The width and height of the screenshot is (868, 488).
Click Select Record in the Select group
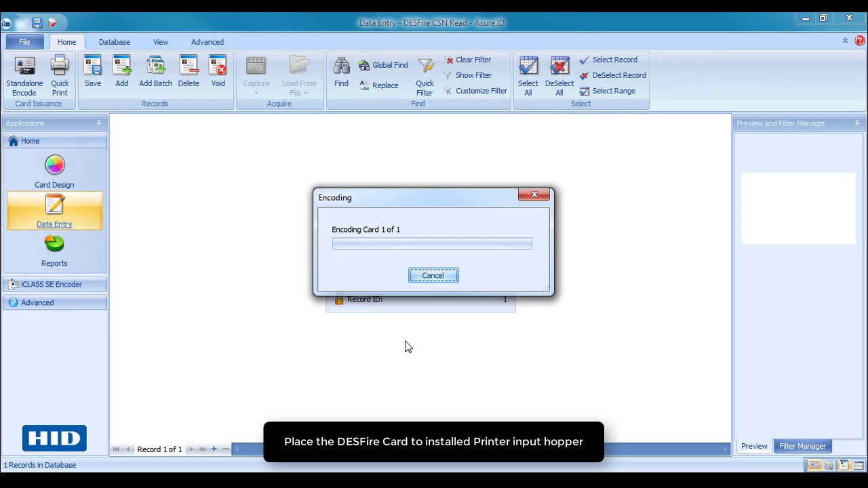(x=608, y=60)
